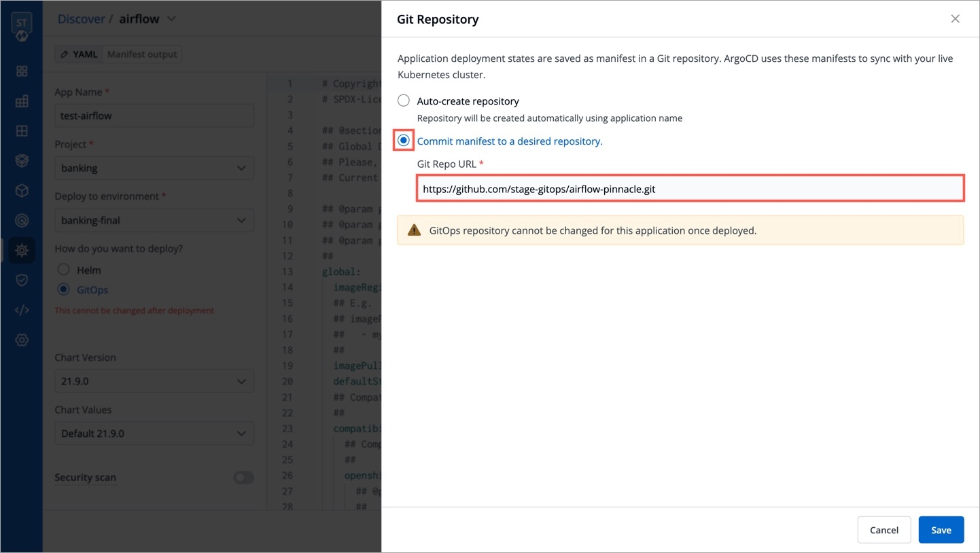Toggle the Security scan switch
The height and width of the screenshot is (553, 980).
(x=243, y=478)
